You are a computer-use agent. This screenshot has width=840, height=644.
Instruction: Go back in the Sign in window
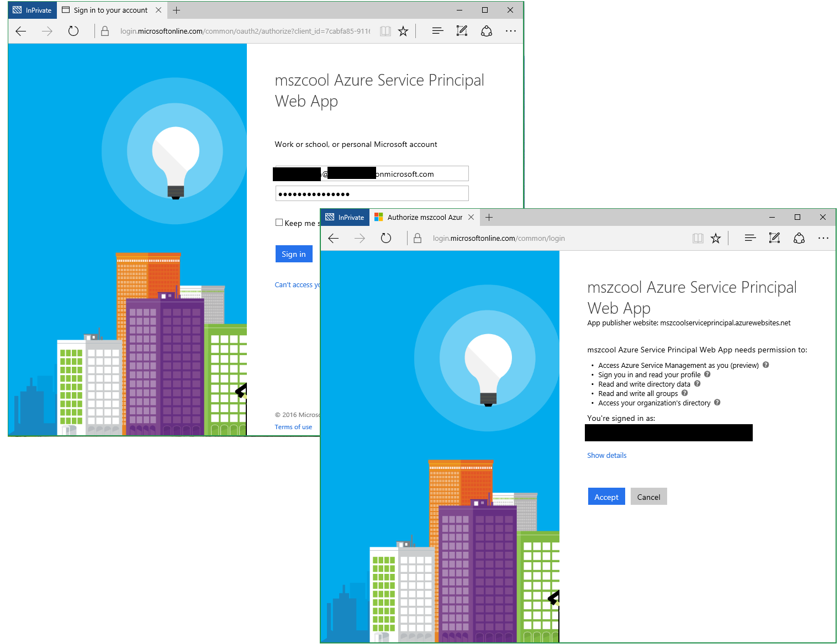click(21, 31)
